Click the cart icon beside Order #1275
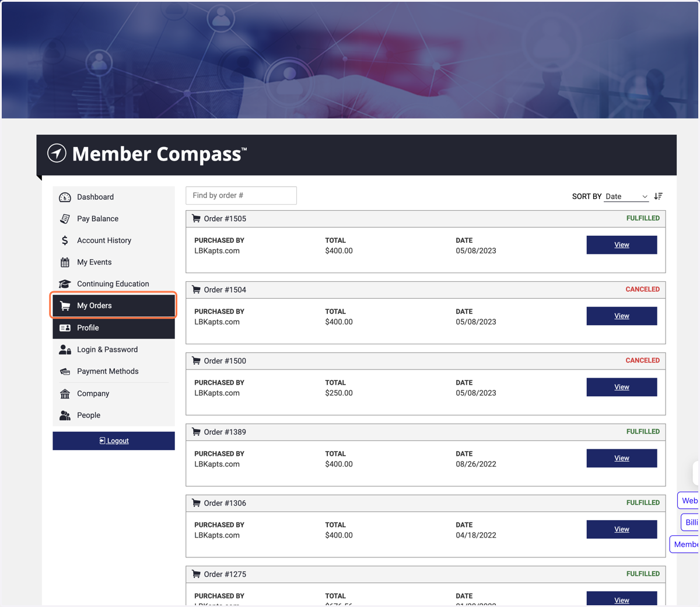The image size is (700, 607). [x=197, y=574]
